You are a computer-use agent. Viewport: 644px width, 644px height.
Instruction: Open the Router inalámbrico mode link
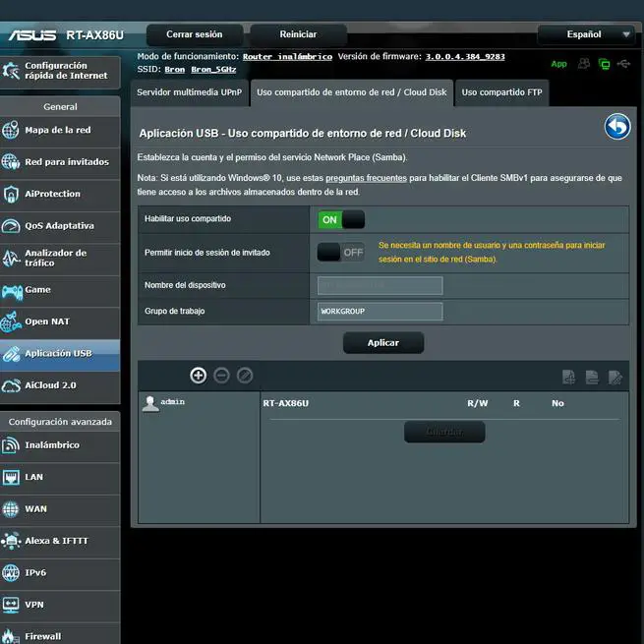pyautogui.click(x=287, y=57)
